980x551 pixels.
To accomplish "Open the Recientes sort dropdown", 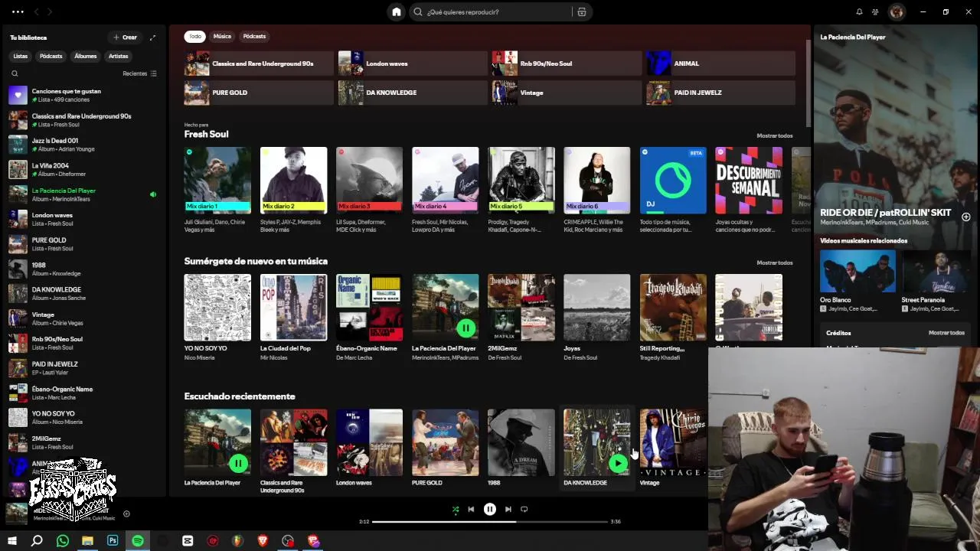I will (x=139, y=73).
